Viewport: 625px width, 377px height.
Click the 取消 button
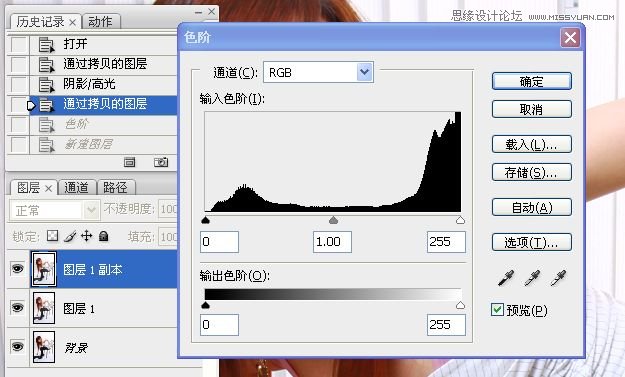pos(532,109)
